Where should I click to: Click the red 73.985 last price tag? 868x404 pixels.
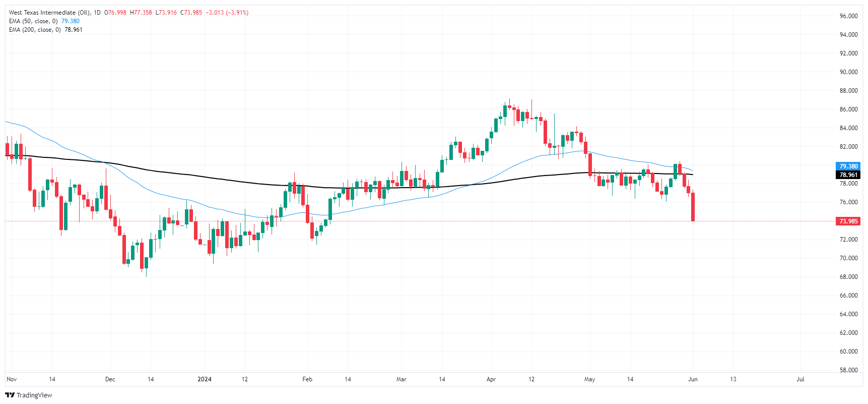point(848,221)
